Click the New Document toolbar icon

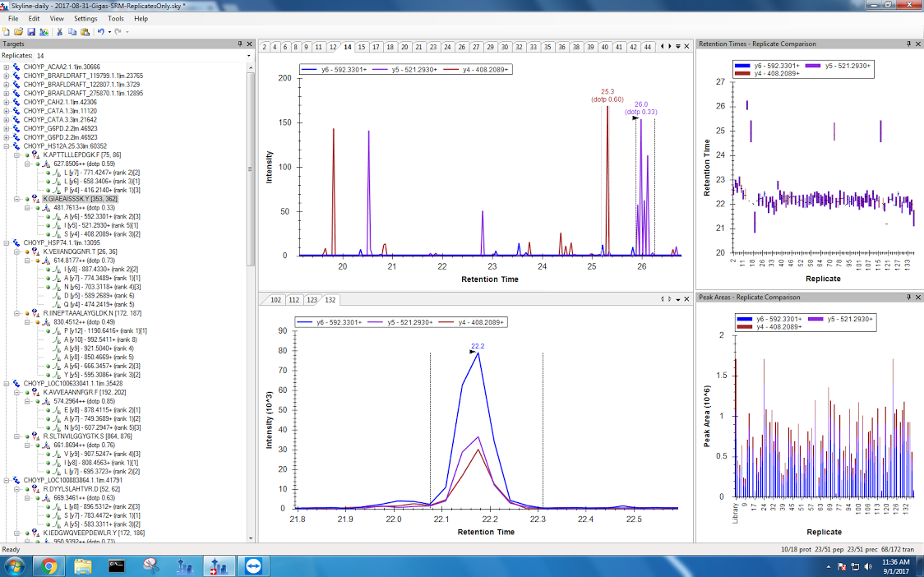pyautogui.click(x=7, y=31)
